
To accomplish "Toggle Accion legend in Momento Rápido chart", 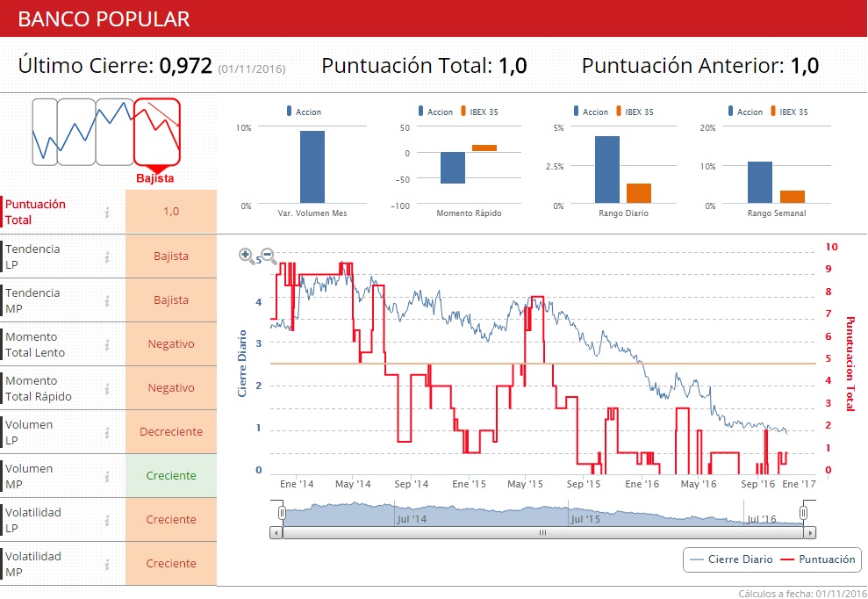I will tap(435, 112).
